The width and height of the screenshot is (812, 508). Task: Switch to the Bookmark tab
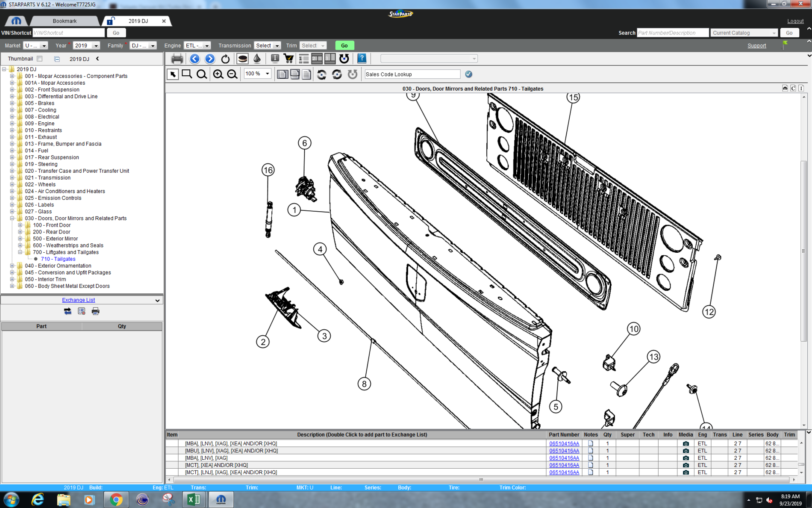pos(65,21)
